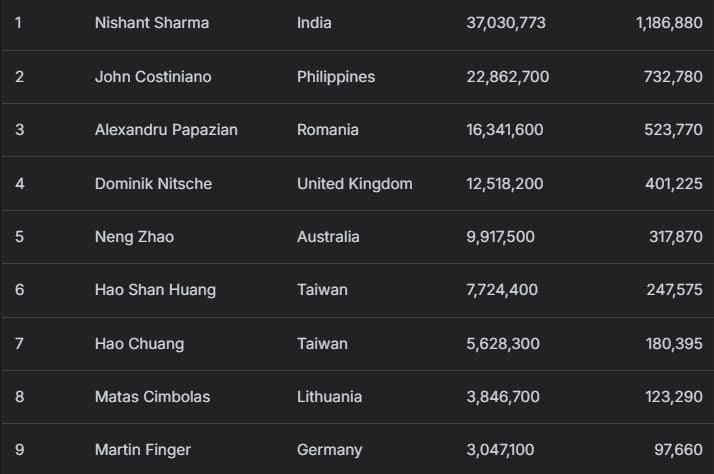Open Alexandru Papazian's player entry
Image resolution: width=714 pixels, height=474 pixels.
click(166, 130)
